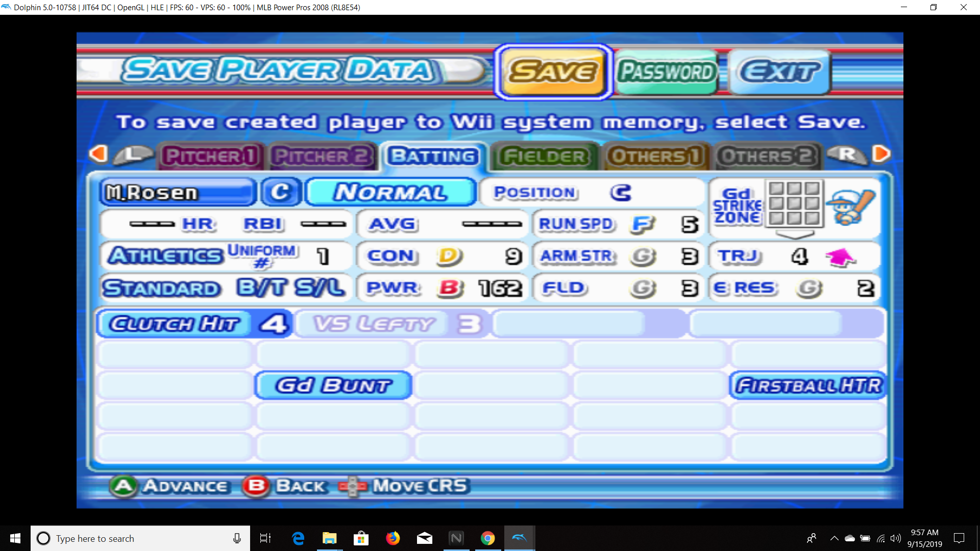The image size is (980, 551).
Task: Select the Batting tab
Action: coord(433,156)
